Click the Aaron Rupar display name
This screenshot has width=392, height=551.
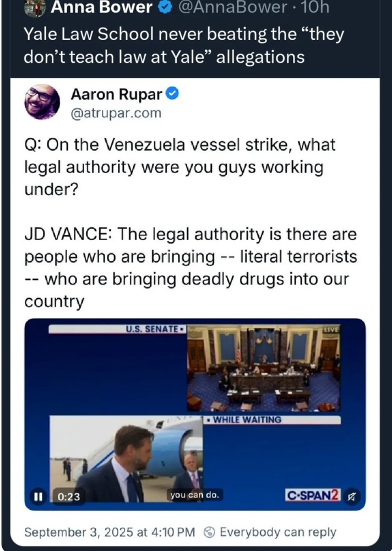[116, 94]
